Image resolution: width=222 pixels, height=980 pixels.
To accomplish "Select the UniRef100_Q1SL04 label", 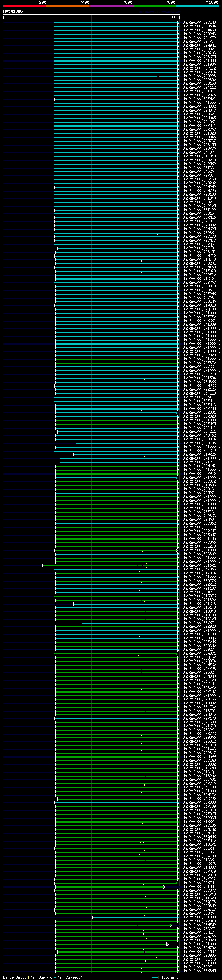I will [x=199, y=278].
